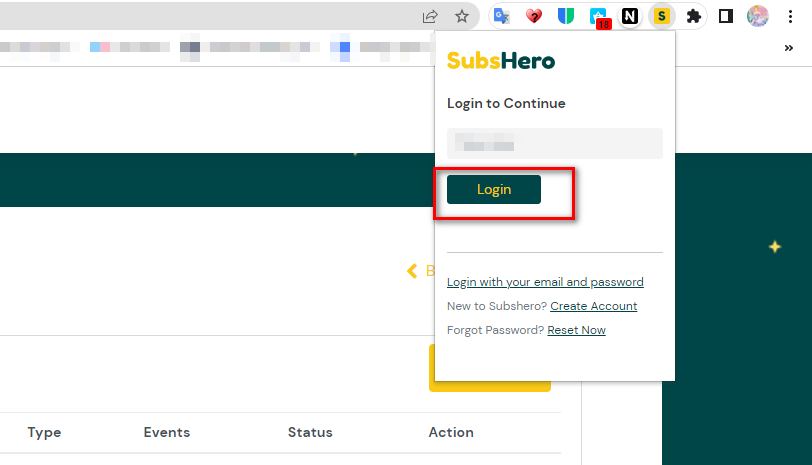This screenshot has height=465, width=812.
Task: Open the Extensions puzzle-piece menu
Action: pyautogui.click(x=693, y=17)
